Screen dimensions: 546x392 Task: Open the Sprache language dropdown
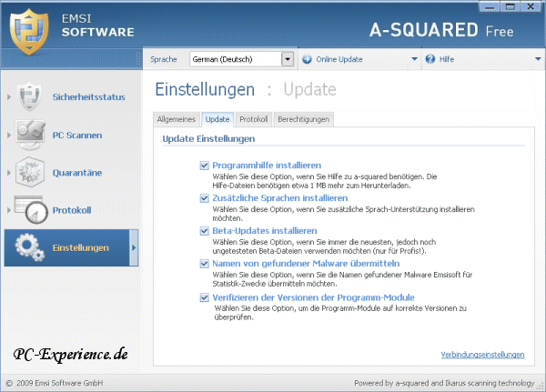288,59
